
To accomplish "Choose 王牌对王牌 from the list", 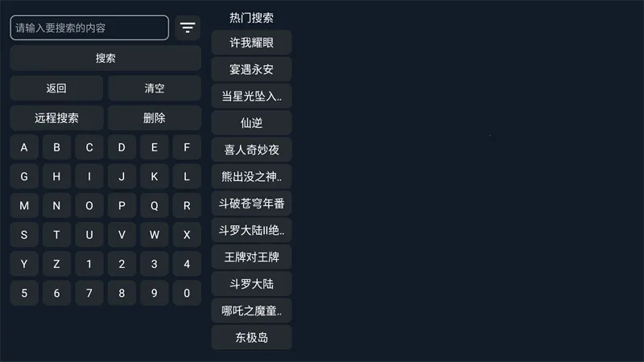I will tap(251, 257).
